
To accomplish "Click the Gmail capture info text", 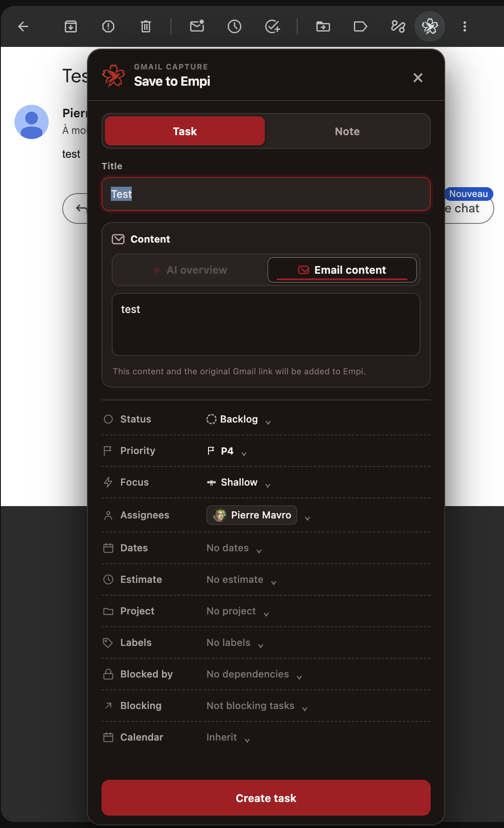I will (239, 371).
